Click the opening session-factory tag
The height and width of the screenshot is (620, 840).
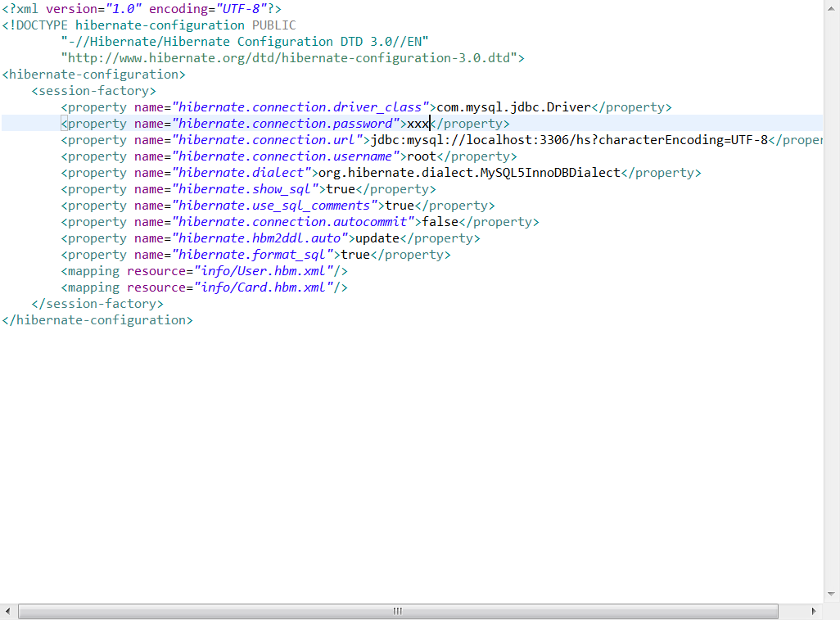pos(94,91)
